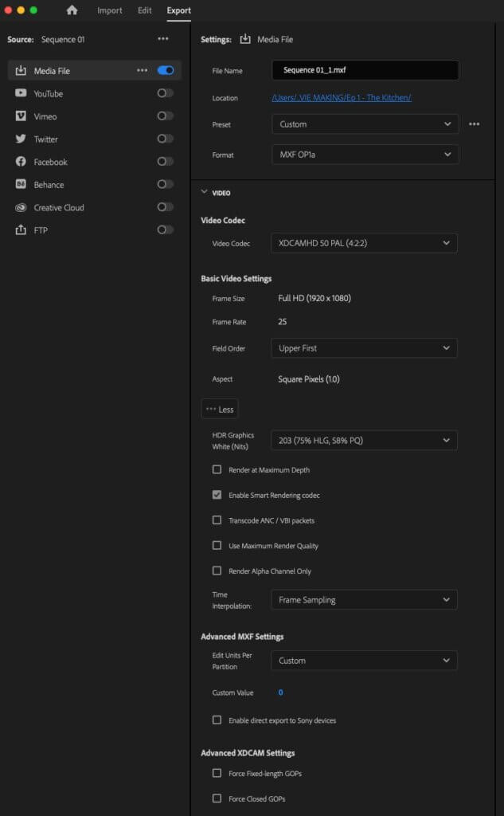Open the Format dropdown
This screenshot has height=816, width=504.
364,154
